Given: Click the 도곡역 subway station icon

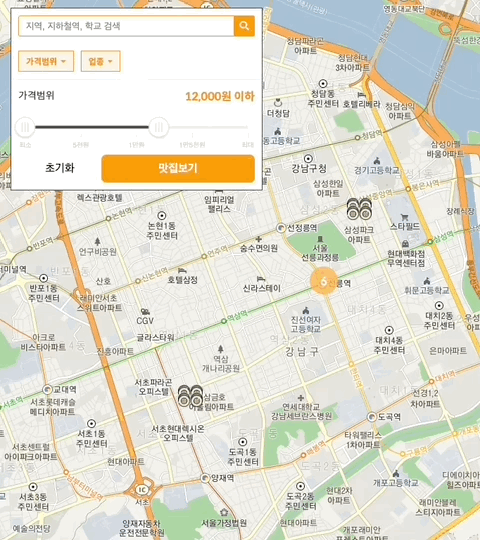Looking at the screenshot, I should [x=372, y=417].
